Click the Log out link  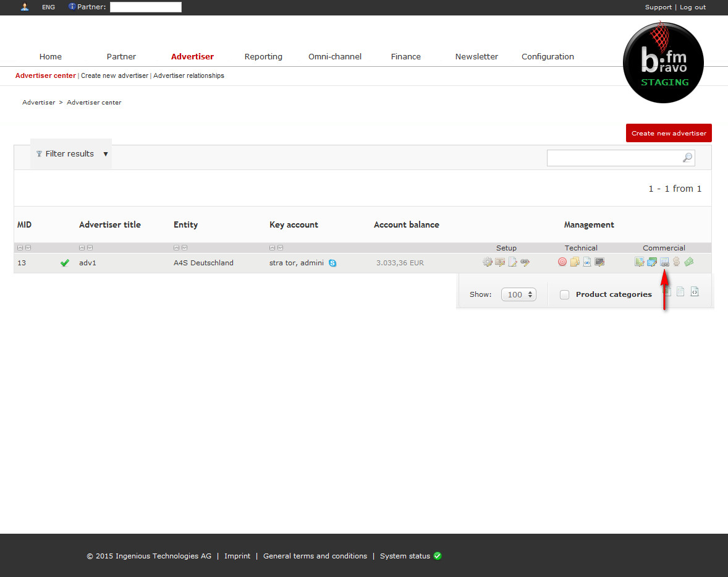[693, 7]
